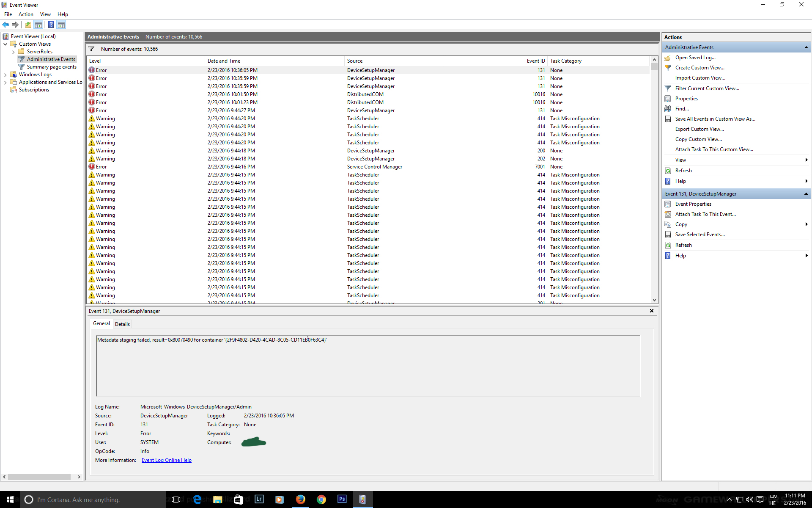Click Attach Task To This Custom View
The height and width of the screenshot is (508, 812).
714,149
